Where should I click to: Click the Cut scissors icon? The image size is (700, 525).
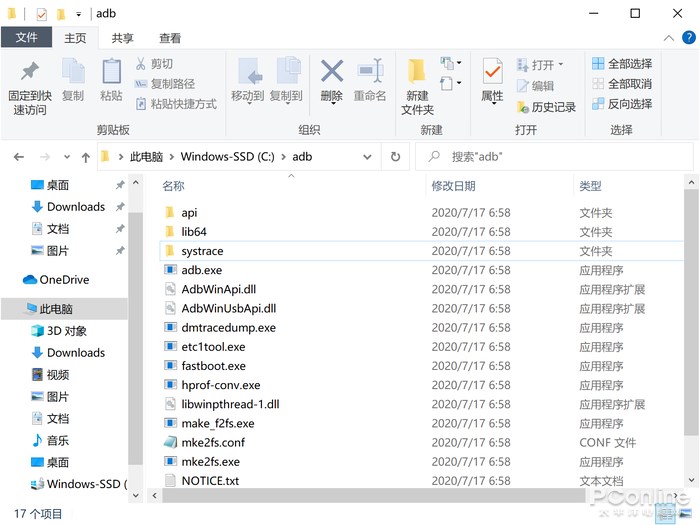click(x=140, y=64)
